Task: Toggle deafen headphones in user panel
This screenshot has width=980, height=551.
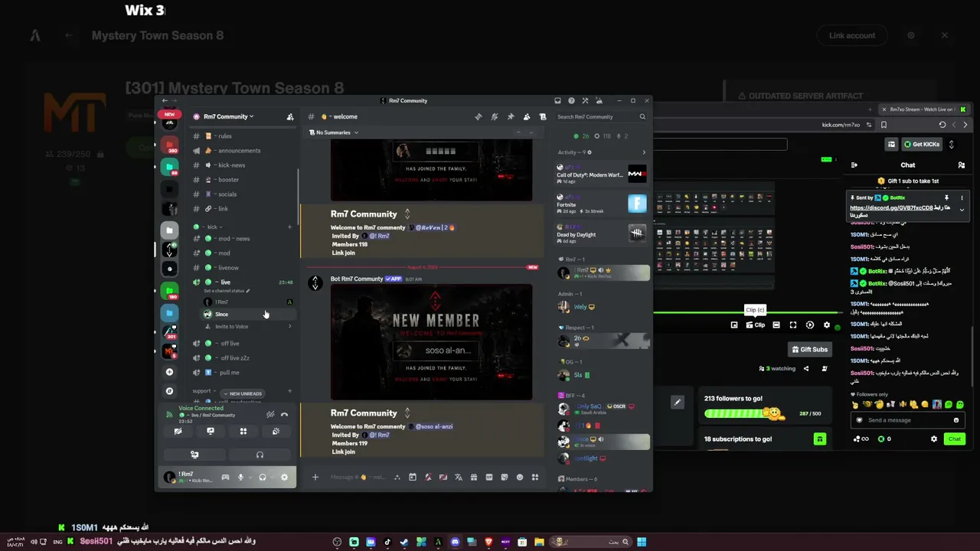Action: (263, 478)
